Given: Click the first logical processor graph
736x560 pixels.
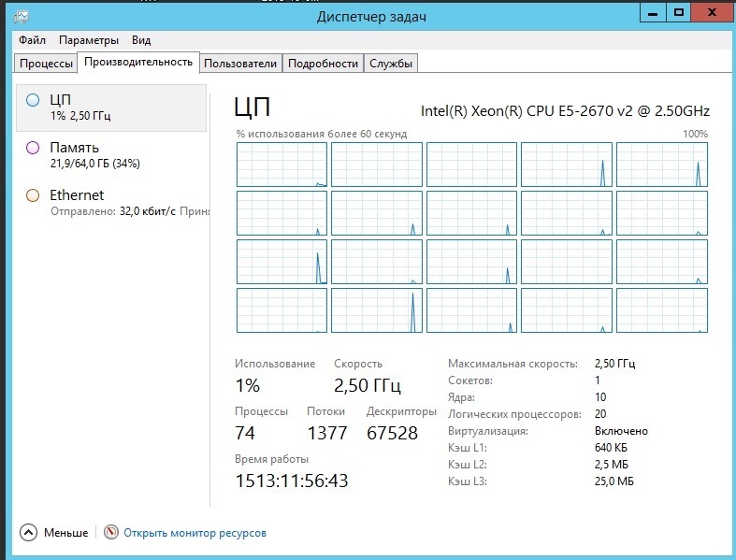Looking at the screenshot, I should [x=281, y=165].
